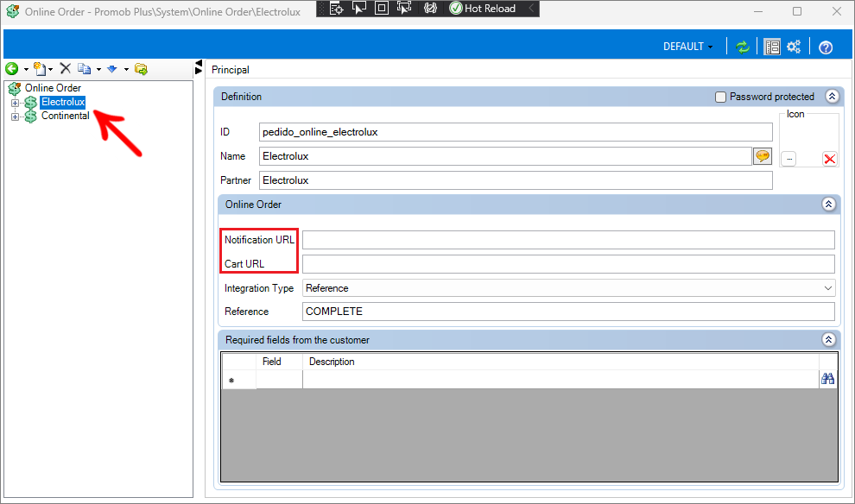
Task: Open the Integration Type combo box
Action: pyautogui.click(x=568, y=287)
